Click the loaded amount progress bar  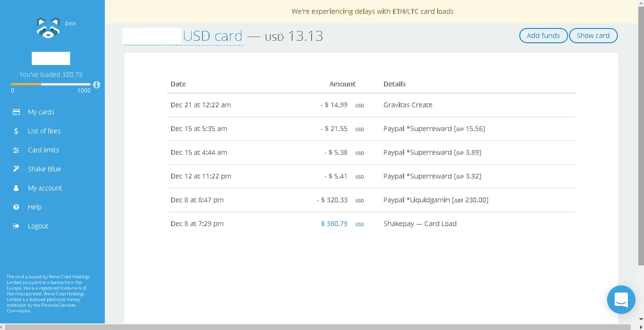[50, 84]
